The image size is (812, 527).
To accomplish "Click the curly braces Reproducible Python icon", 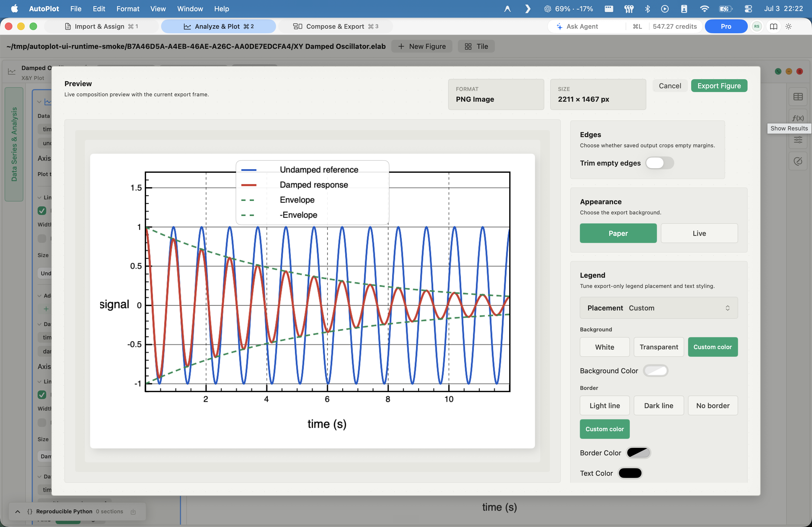I will pos(30,511).
